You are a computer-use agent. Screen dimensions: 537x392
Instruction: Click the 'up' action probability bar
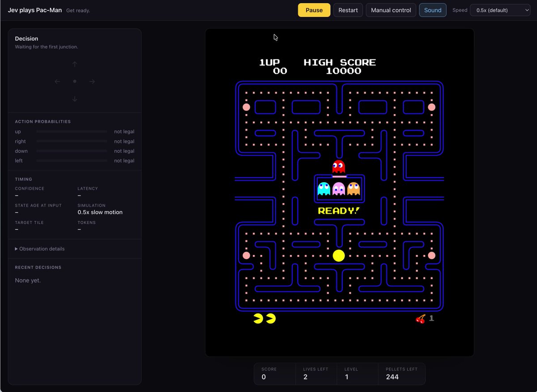click(72, 132)
